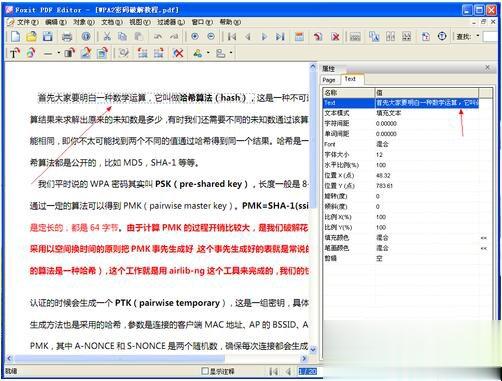Create a new document with the blank page icon
Viewport: 502px width, 381px height.
(x=15, y=36)
